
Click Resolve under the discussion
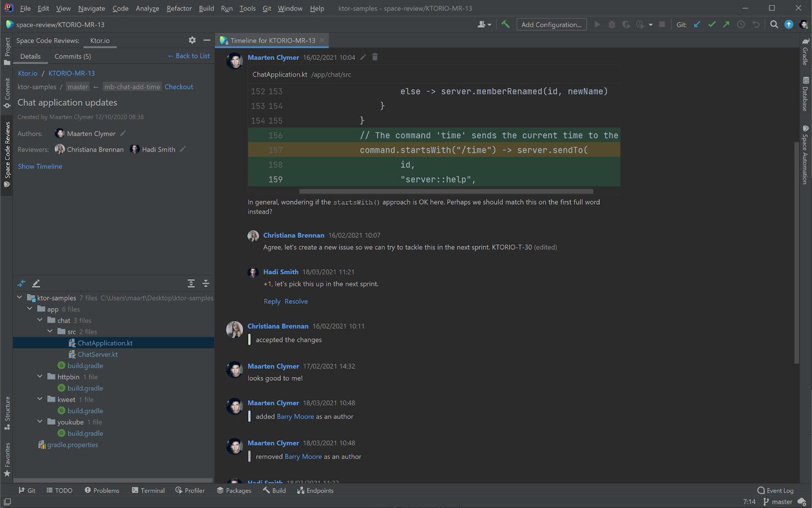(x=296, y=301)
